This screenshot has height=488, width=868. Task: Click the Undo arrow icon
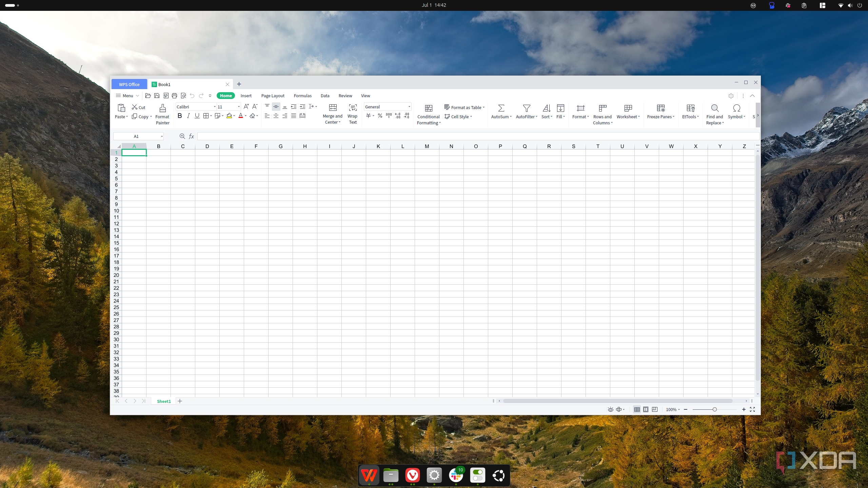pyautogui.click(x=192, y=96)
